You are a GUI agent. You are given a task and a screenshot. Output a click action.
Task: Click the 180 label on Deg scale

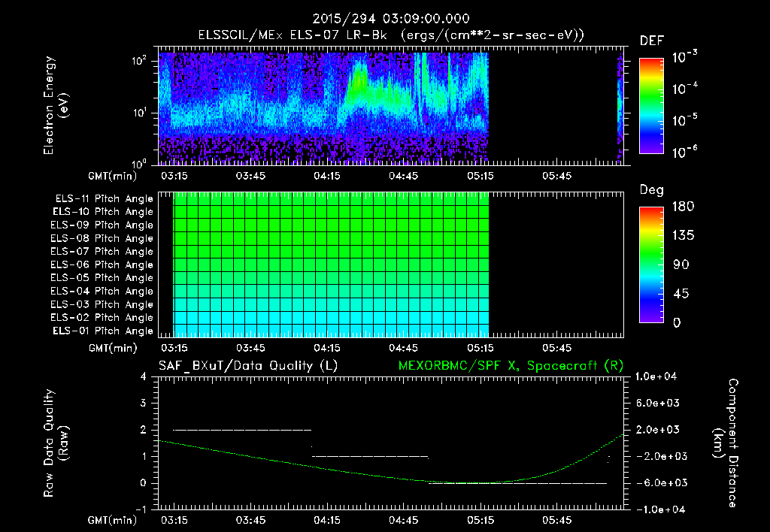pyautogui.click(x=683, y=206)
